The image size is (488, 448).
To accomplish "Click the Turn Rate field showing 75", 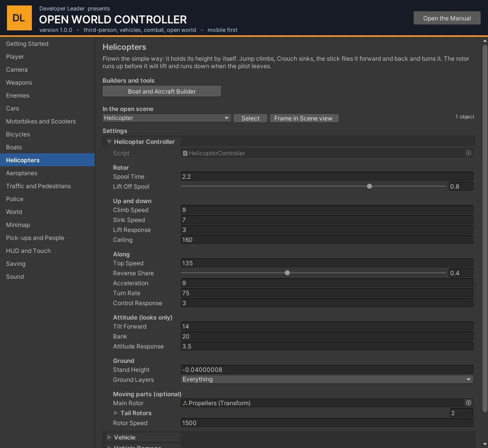I will (327, 293).
